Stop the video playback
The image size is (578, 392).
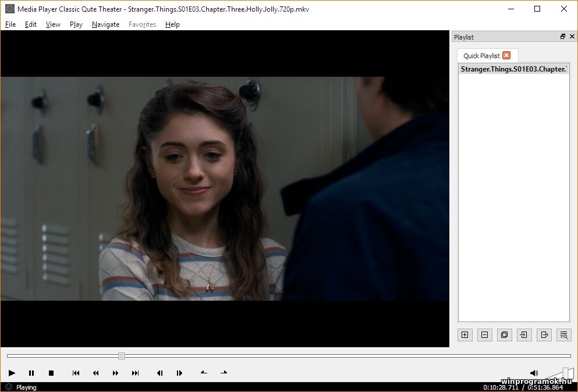click(x=51, y=373)
